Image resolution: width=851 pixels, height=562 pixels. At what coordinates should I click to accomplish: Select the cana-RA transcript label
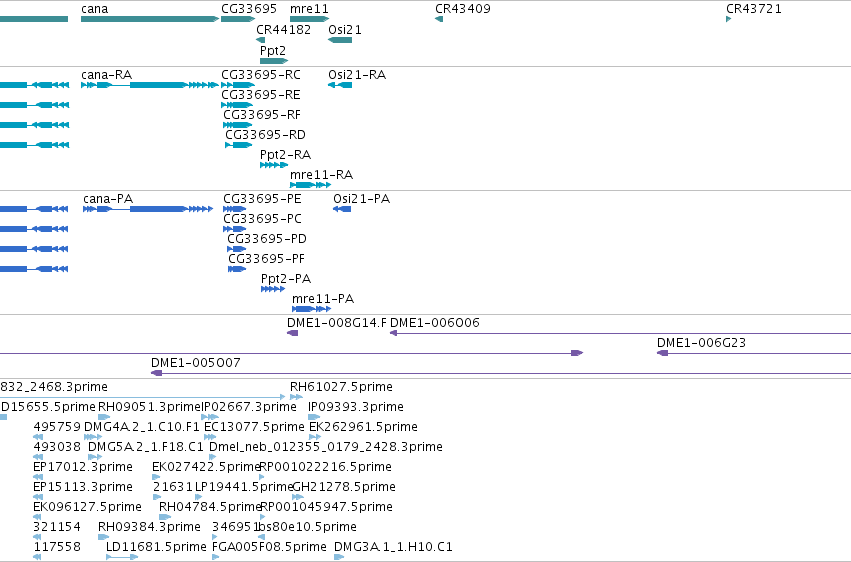coord(106,74)
